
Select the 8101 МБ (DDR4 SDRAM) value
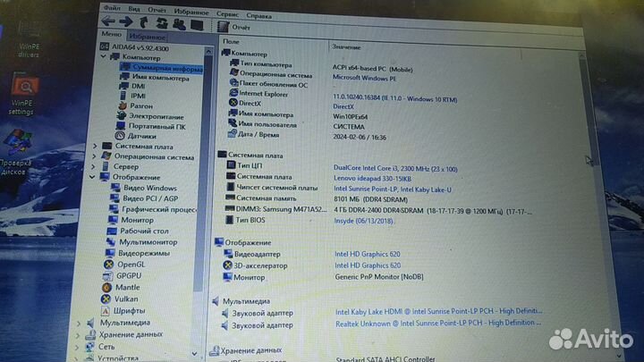pos(370,199)
